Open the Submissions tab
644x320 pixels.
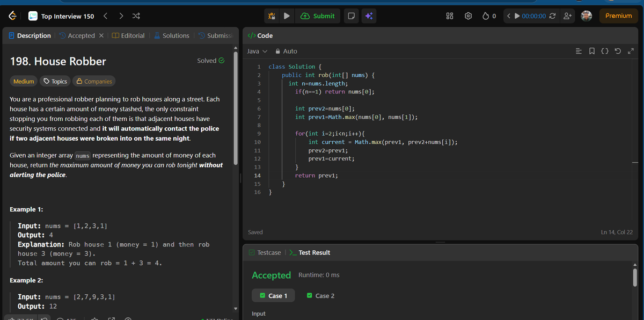[215, 35]
